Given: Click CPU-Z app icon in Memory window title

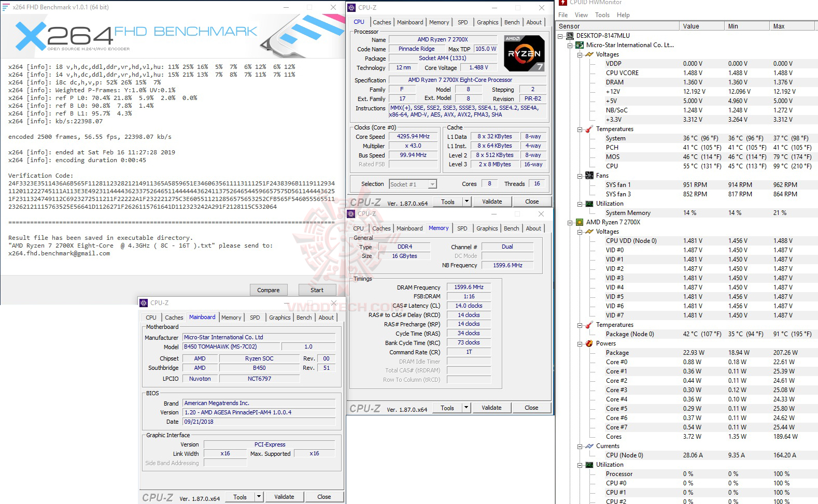Looking at the screenshot, I should click(351, 214).
